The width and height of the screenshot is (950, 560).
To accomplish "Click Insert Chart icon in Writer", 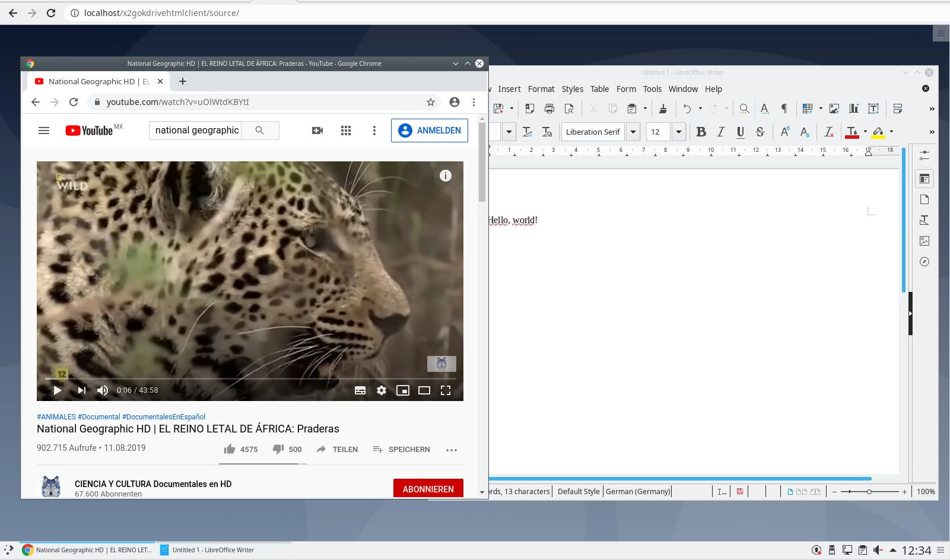I will (x=854, y=109).
